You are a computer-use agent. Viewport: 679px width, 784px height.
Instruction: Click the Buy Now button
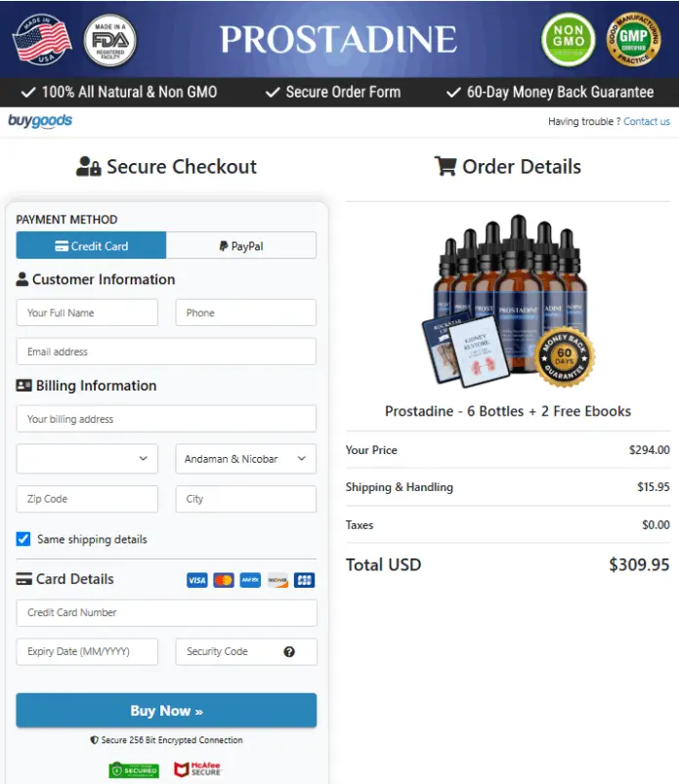point(166,711)
